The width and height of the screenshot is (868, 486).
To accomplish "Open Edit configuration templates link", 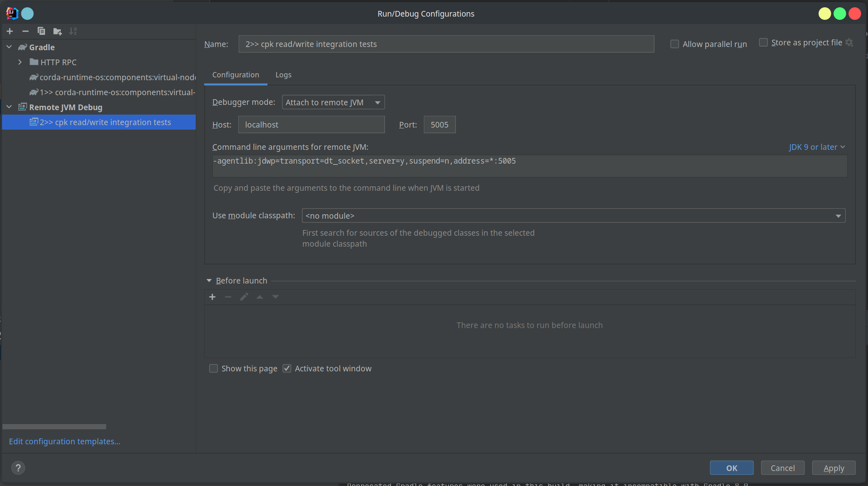I will (64, 441).
